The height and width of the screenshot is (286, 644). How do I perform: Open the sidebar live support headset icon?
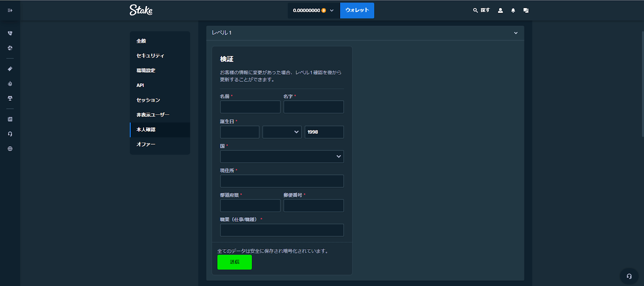[10, 134]
